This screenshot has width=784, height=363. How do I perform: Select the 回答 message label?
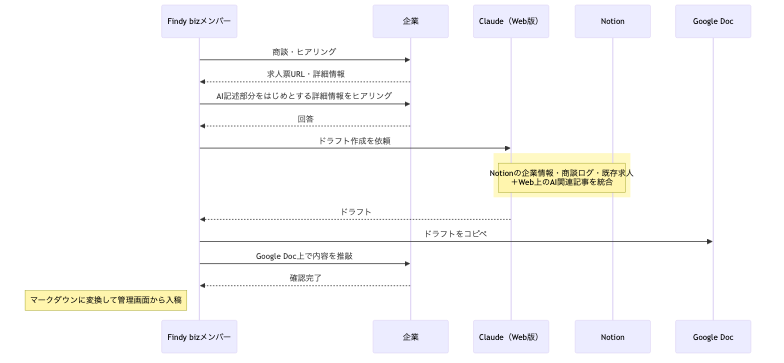[306, 118]
